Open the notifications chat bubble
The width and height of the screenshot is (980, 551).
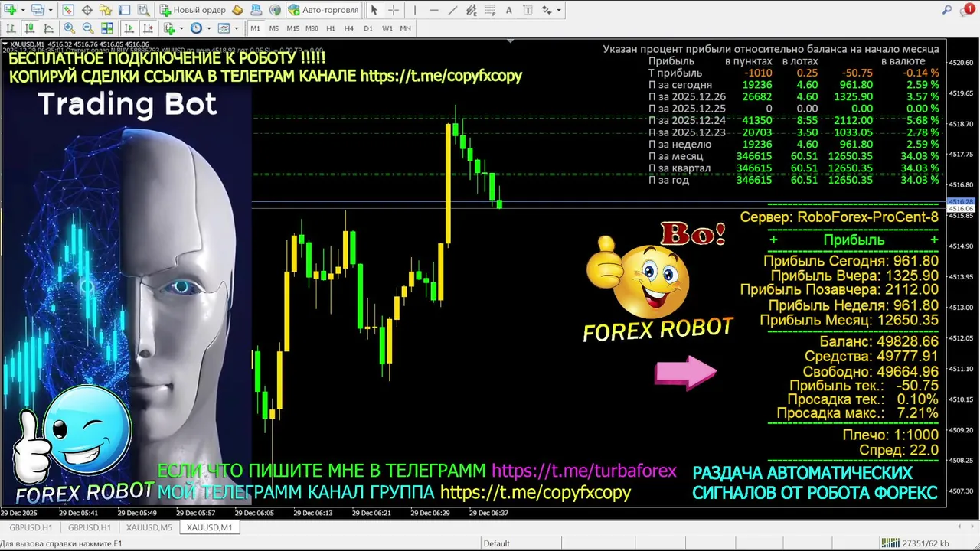[x=968, y=10]
